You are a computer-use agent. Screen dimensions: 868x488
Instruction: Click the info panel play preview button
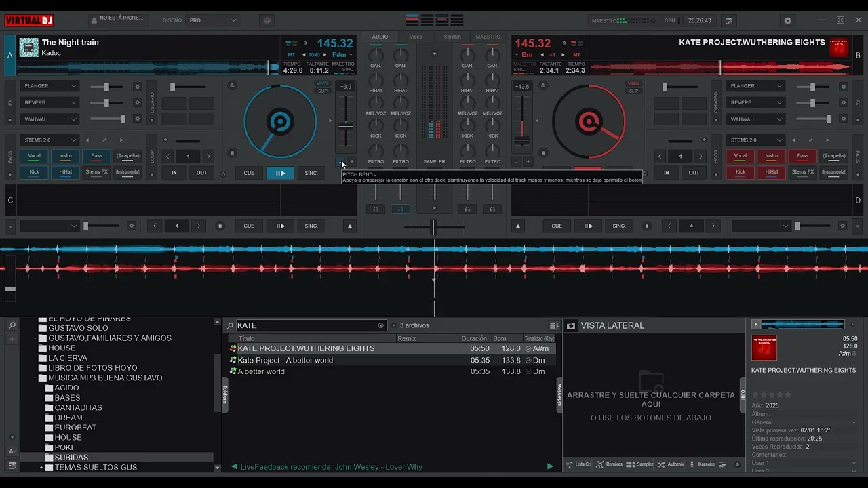coord(756,325)
